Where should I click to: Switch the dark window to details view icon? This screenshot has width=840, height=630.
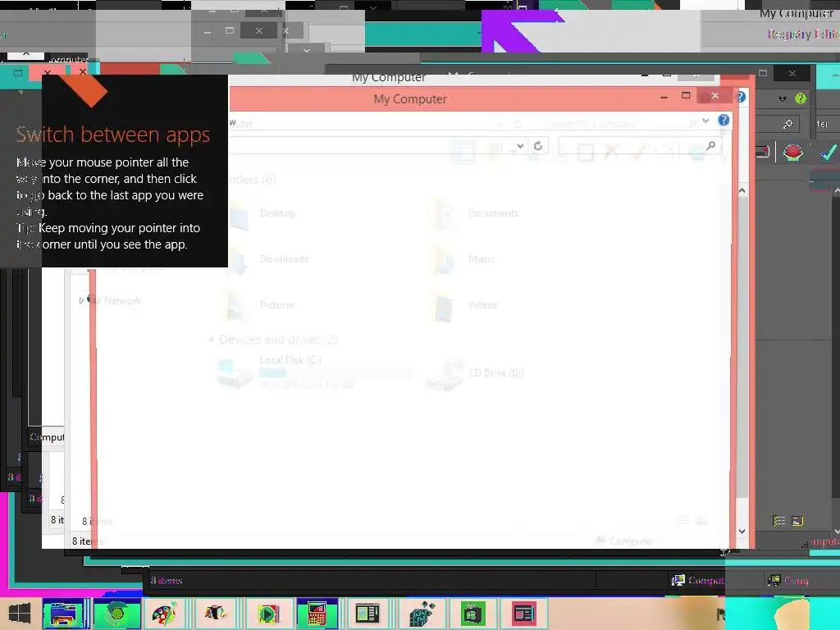coord(779,521)
